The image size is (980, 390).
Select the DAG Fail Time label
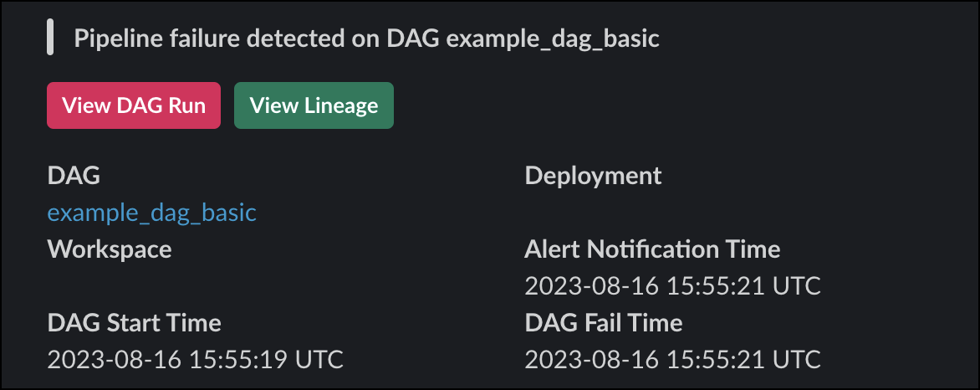tap(604, 322)
